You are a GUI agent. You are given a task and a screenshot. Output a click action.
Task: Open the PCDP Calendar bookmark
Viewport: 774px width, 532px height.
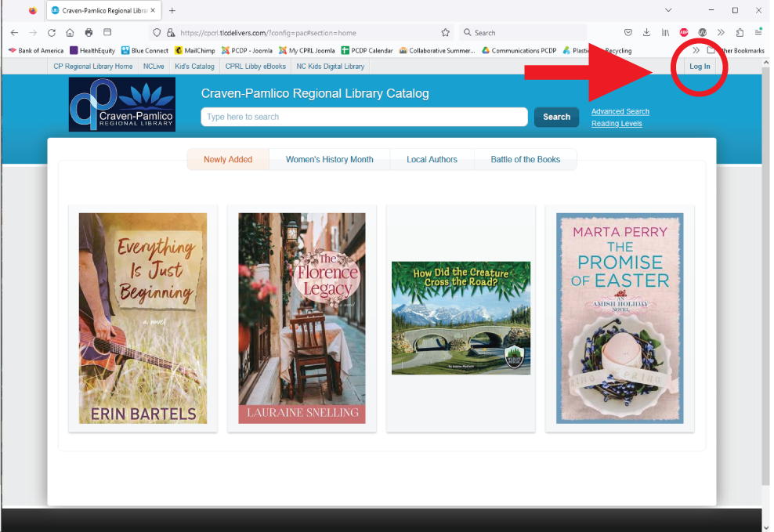click(x=367, y=50)
